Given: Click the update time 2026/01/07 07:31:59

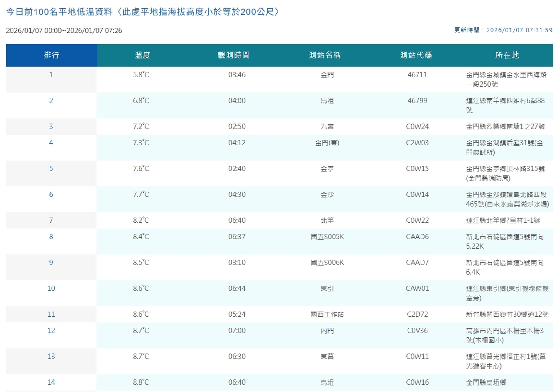Looking at the screenshot, I should click(x=519, y=30).
